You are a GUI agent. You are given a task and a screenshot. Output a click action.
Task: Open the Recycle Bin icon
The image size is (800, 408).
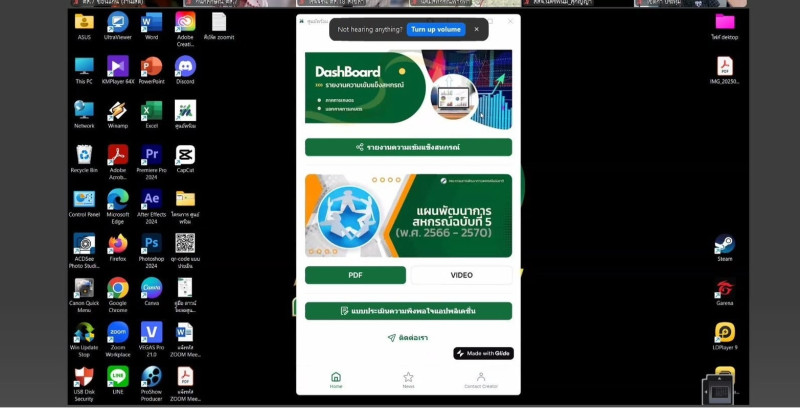click(84, 156)
